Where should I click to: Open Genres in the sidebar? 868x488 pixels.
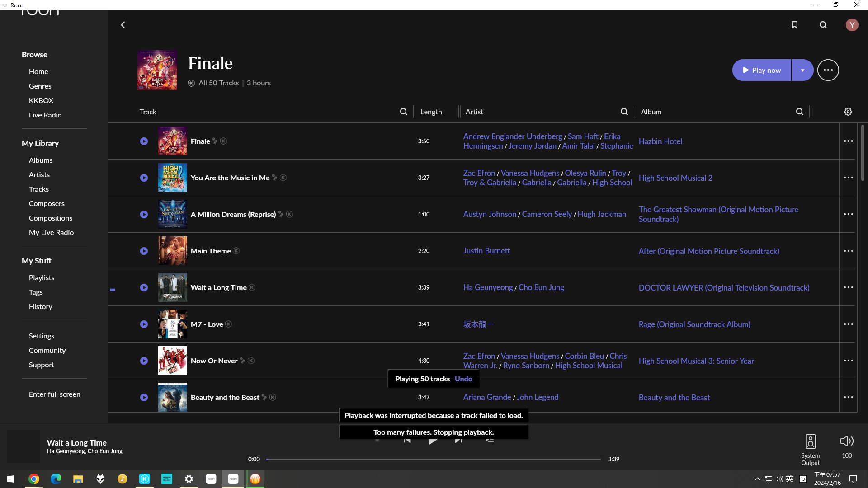tap(40, 86)
